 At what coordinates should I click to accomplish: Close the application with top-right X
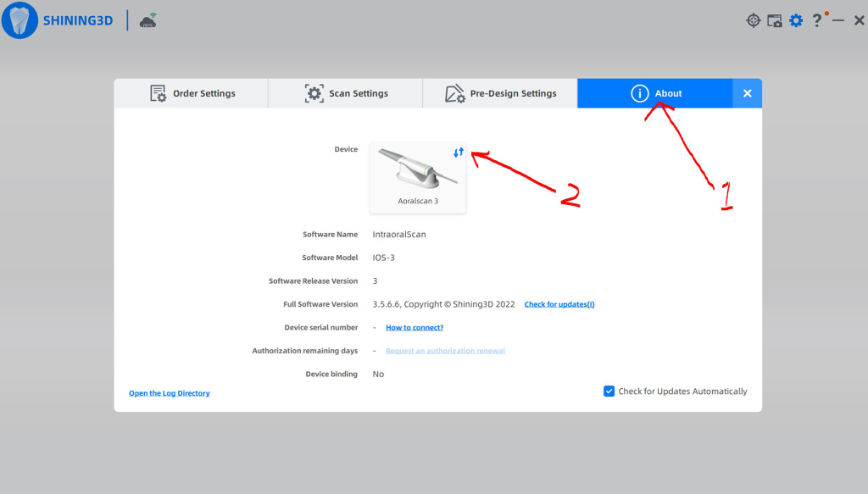click(x=860, y=20)
